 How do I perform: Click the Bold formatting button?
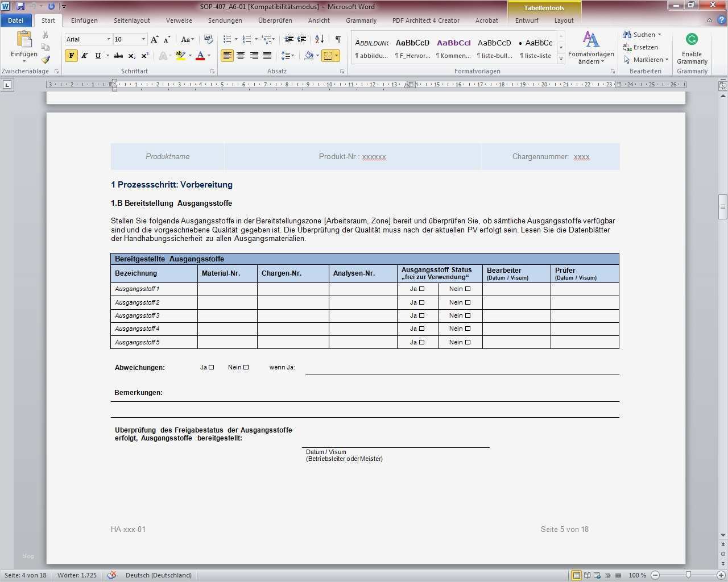click(x=71, y=56)
